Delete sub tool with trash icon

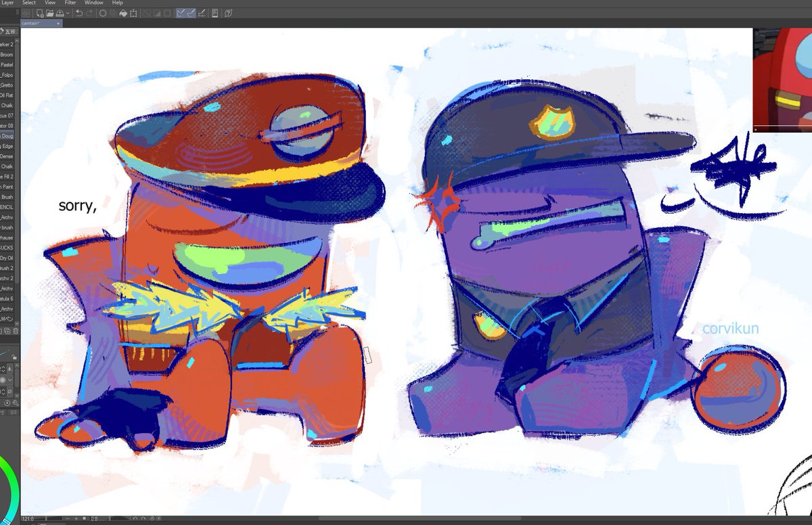click(x=16, y=331)
